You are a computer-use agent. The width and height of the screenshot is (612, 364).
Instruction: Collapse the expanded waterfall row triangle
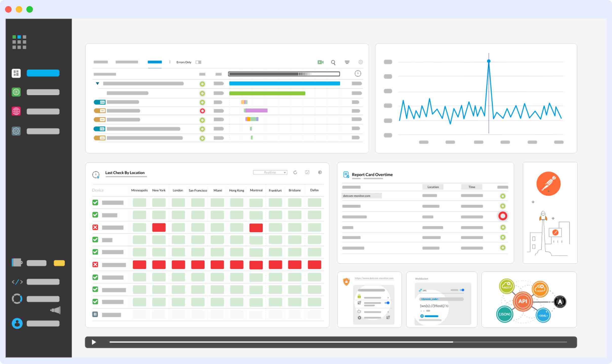pyautogui.click(x=97, y=83)
